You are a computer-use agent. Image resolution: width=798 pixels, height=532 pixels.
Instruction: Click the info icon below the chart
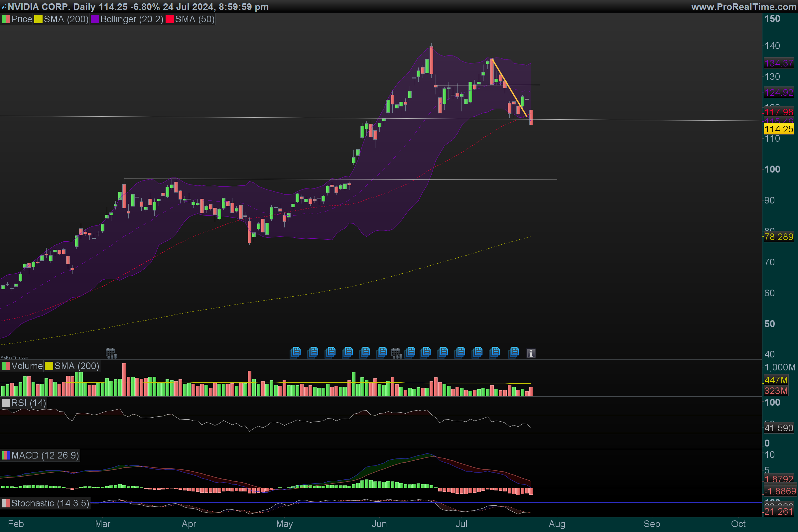531,353
